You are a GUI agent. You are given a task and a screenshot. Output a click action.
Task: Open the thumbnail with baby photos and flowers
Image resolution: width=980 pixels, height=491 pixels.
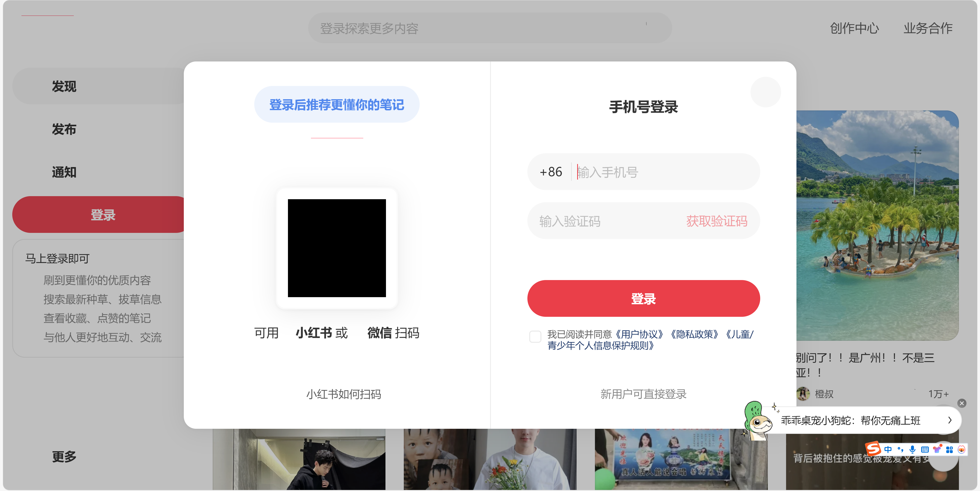(490, 459)
